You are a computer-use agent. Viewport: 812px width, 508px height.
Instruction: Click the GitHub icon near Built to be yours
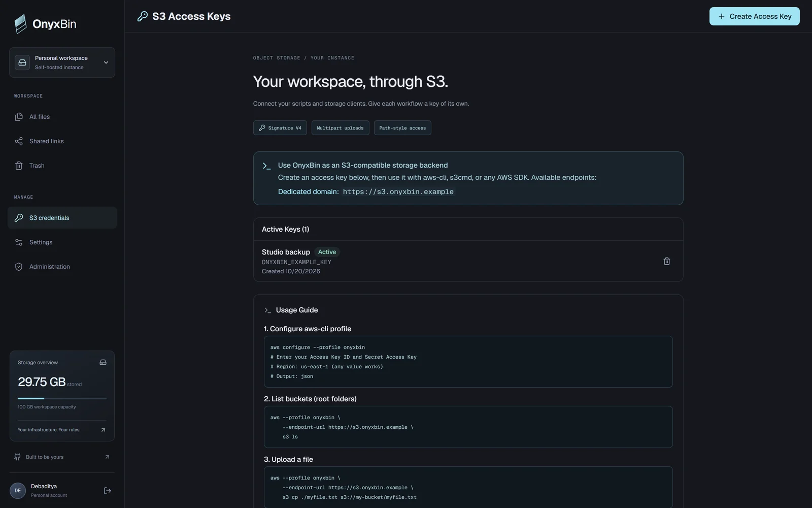pos(18,457)
